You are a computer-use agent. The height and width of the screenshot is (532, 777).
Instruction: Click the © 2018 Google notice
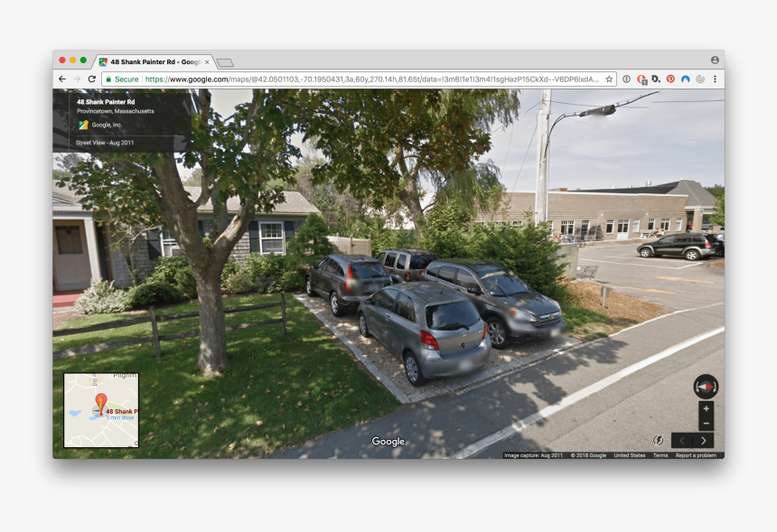[x=588, y=455]
